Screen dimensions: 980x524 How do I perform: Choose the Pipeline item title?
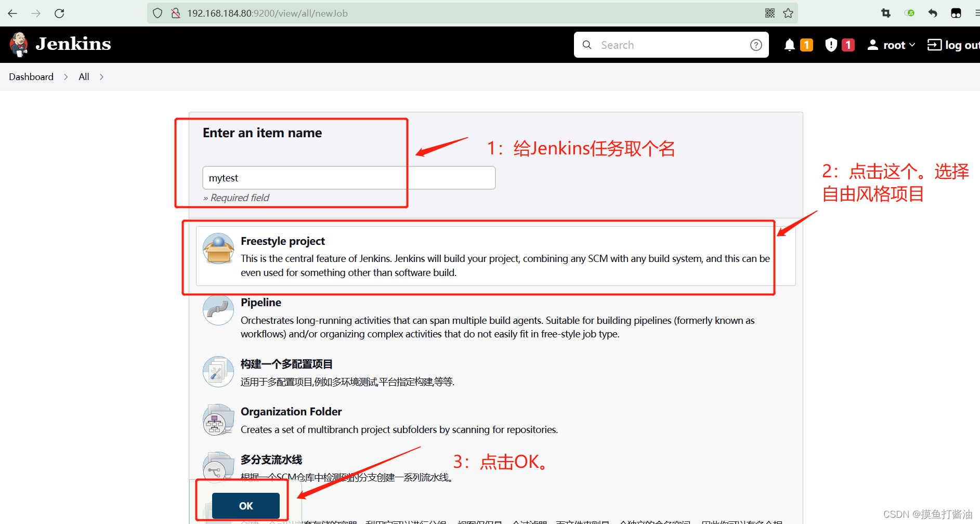261,303
